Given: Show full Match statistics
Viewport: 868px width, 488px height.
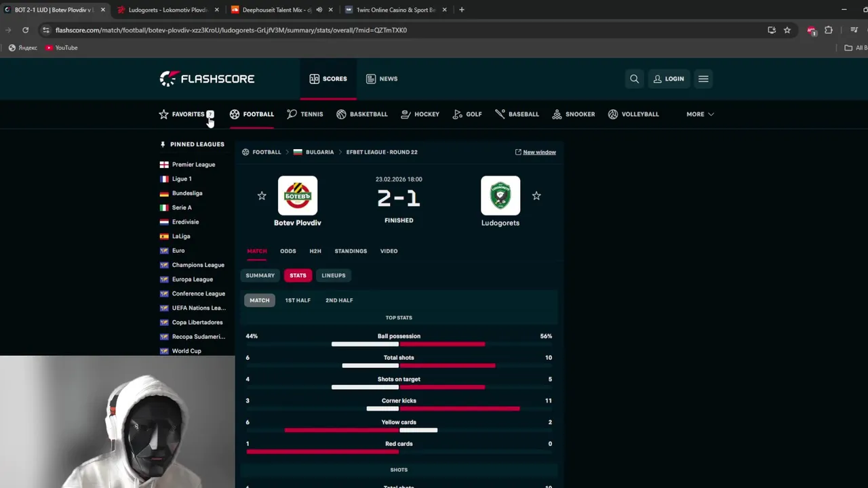Looking at the screenshot, I should (260, 300).
